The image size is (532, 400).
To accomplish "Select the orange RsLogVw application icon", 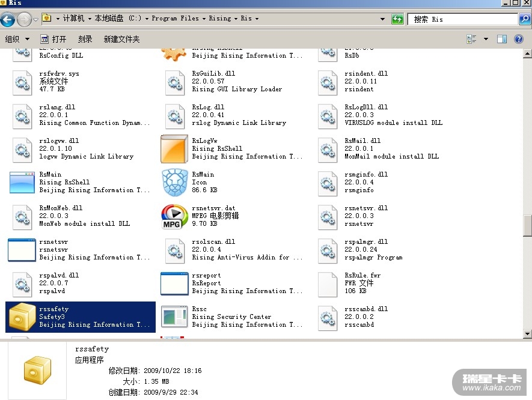I will 174,149.
